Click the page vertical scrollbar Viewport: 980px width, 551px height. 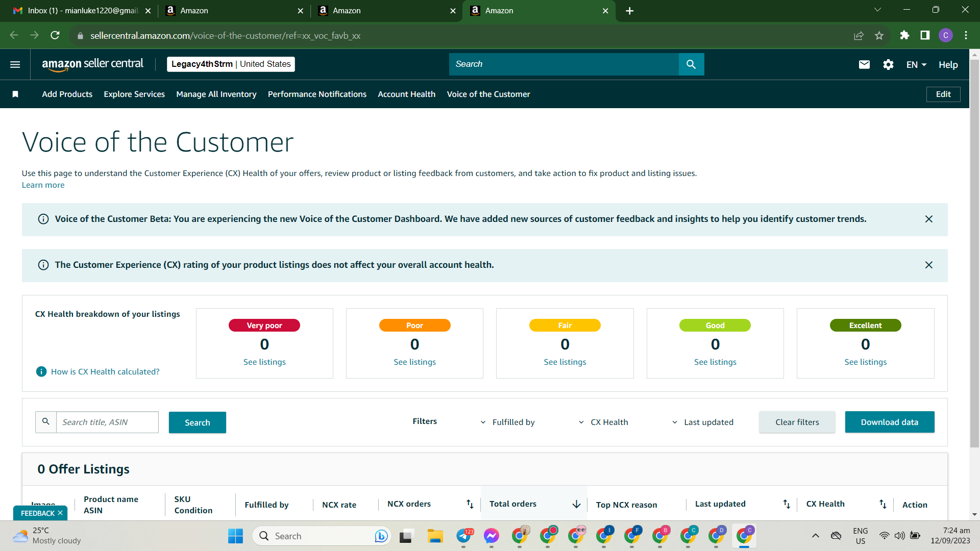pos(974,253)
